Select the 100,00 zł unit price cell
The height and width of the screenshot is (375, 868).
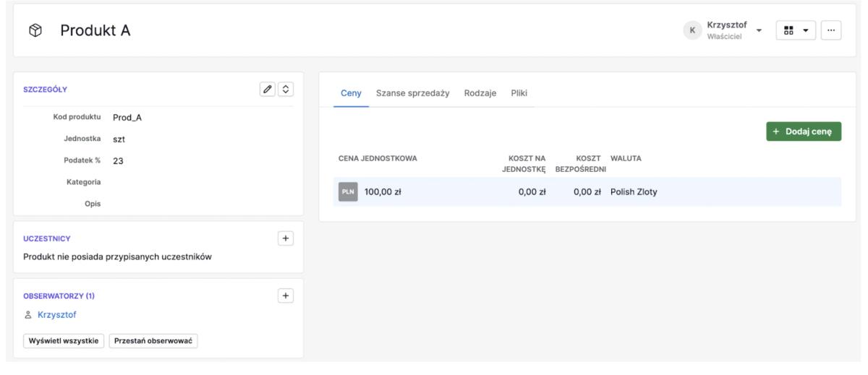(383, 192)
